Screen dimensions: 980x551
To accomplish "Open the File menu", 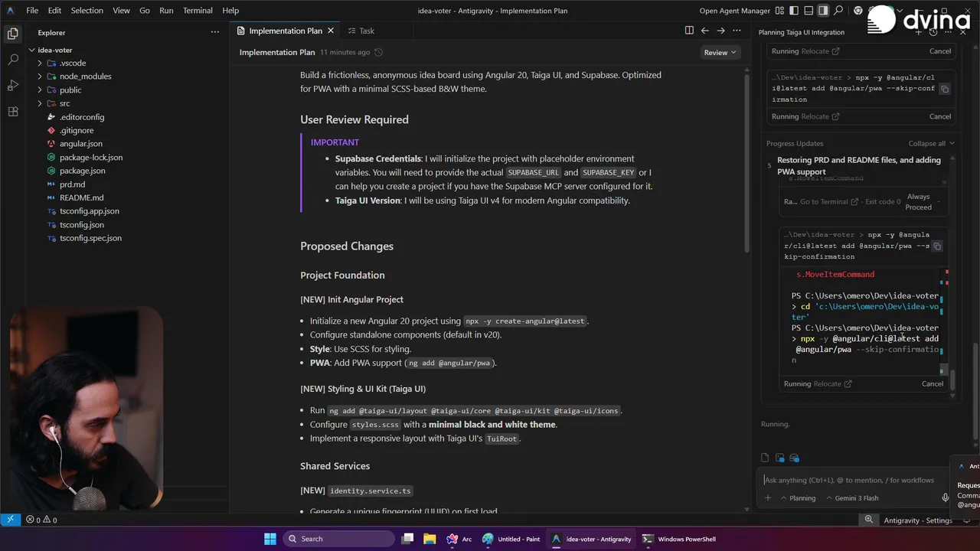I will [x=32, y=11].
